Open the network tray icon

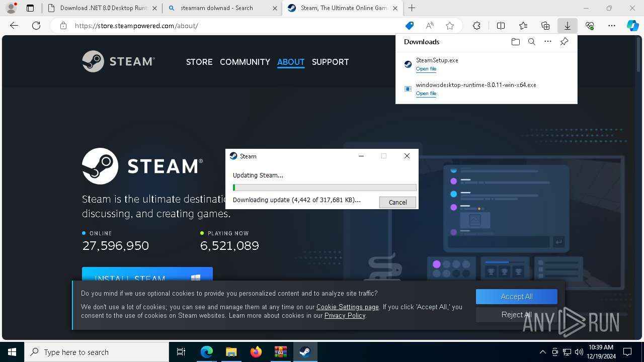point(567,352)
